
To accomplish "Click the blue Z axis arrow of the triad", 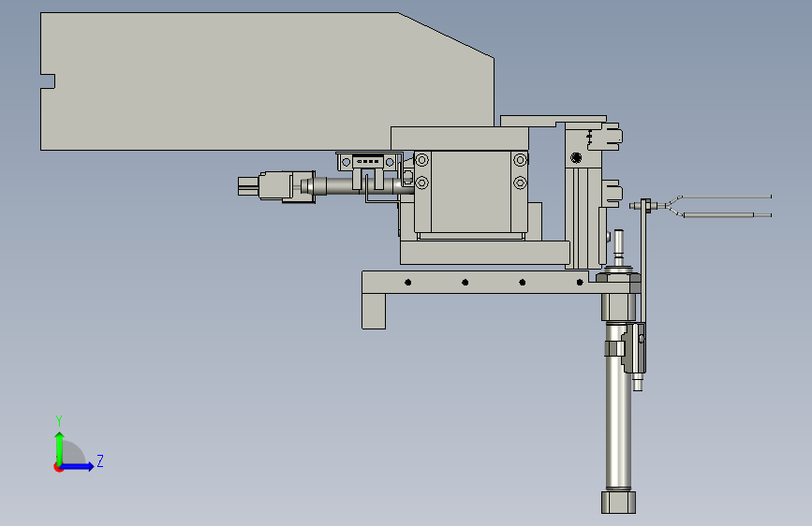I will tap(77, 466).
